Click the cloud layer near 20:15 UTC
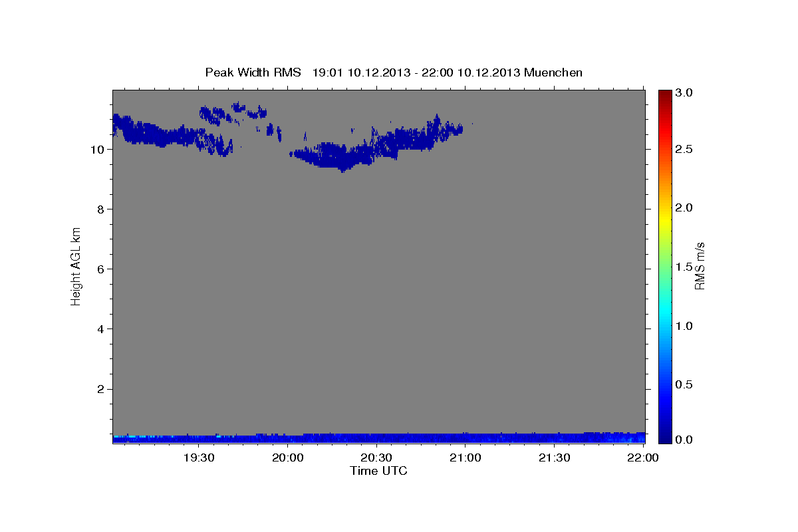Image resolution: width=798 pixels, height=532 pixels. point(332,156)
